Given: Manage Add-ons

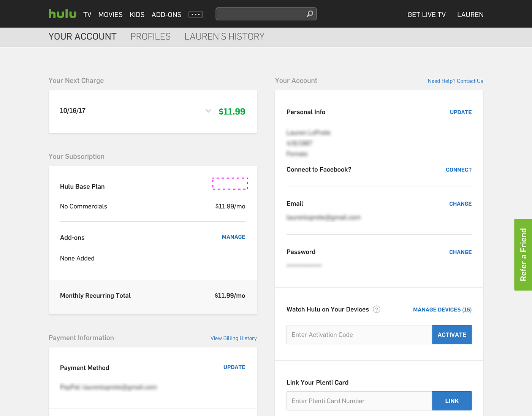Looking at the screenshot, I should tap(233, 237).
